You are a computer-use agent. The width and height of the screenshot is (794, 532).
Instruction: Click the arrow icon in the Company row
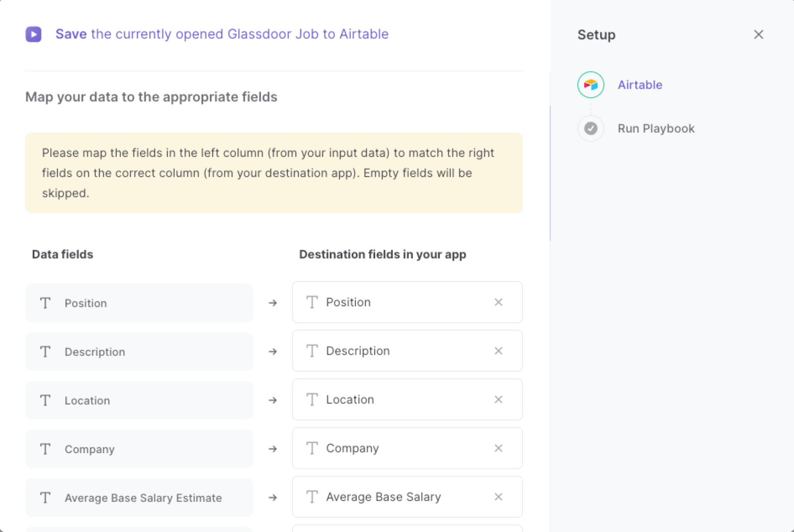coord(273,449)
